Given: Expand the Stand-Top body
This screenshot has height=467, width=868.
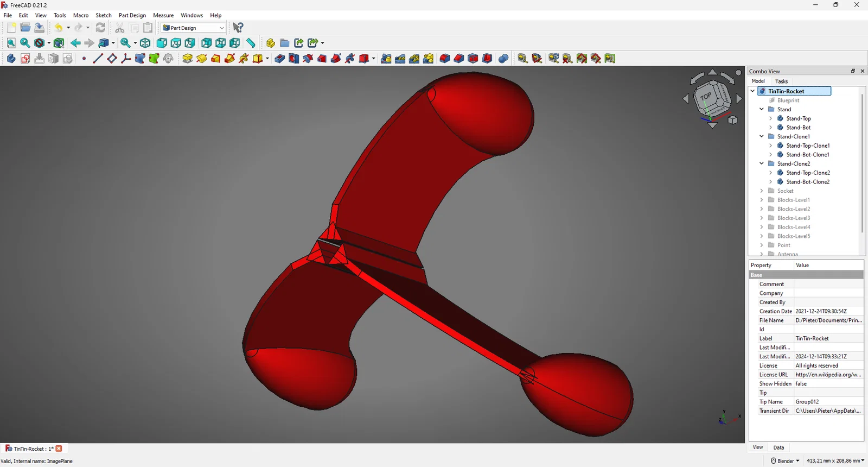Looking at the screenshot, I should click(x=770, y=118).
